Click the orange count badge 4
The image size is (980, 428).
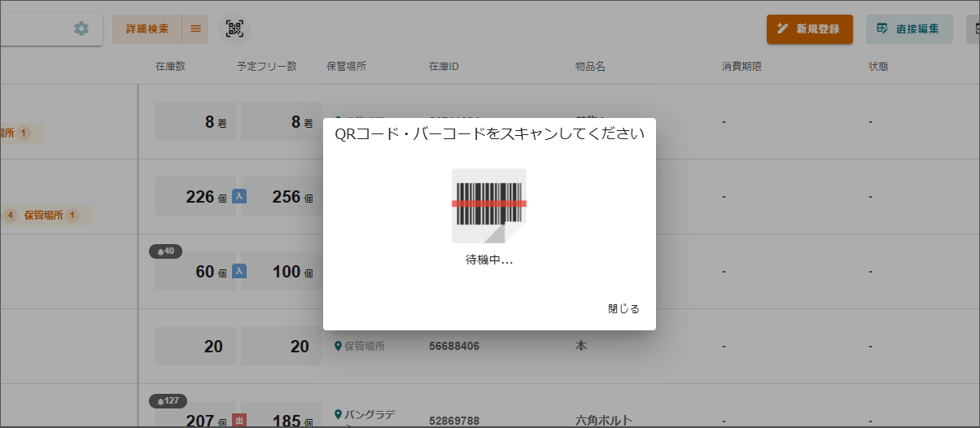(11, 216)
